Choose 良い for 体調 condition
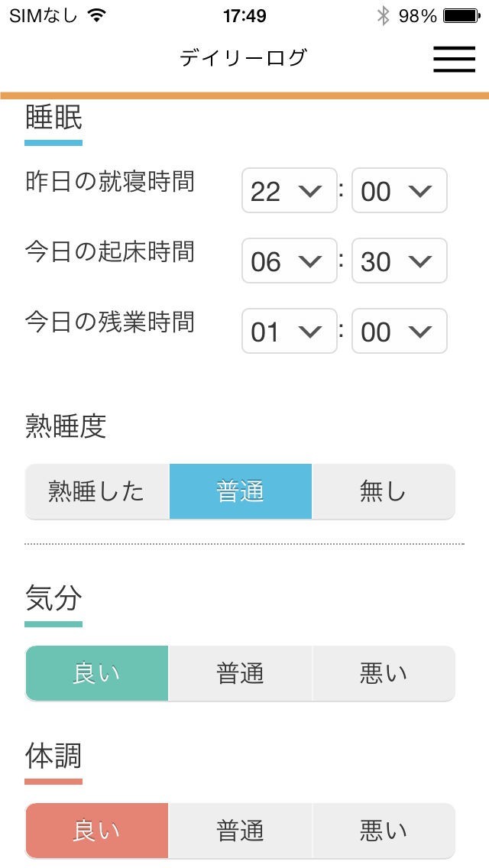Screen dimensions: 489x868 pos(96,830)
